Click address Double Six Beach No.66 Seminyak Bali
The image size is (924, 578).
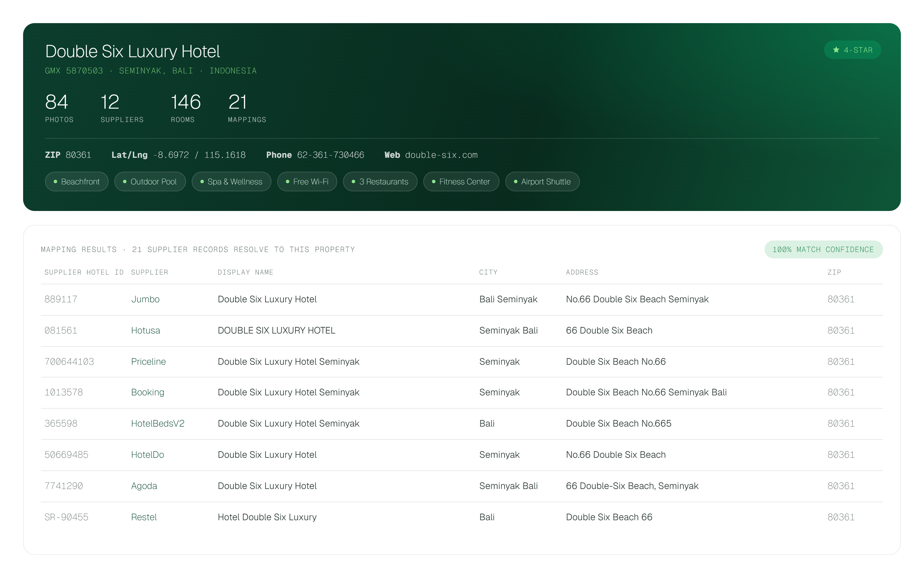tap(646, 392)
